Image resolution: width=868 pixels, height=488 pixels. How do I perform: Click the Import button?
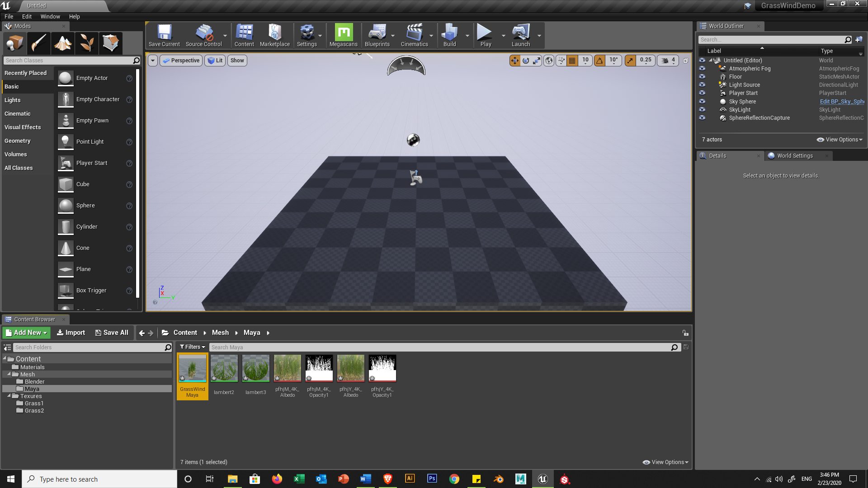pos(71,333)
